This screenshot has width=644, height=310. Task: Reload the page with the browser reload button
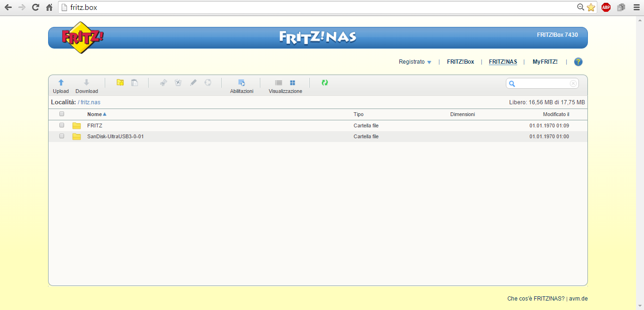35,7
